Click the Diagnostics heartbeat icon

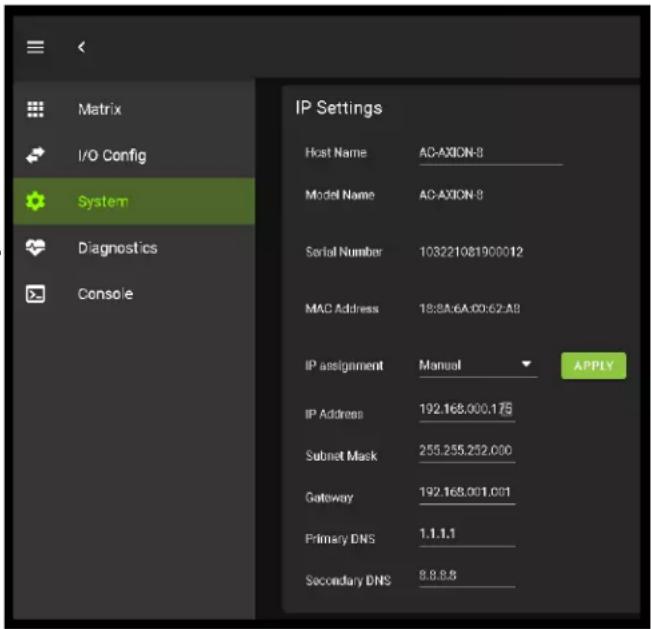tap(35, 248)
